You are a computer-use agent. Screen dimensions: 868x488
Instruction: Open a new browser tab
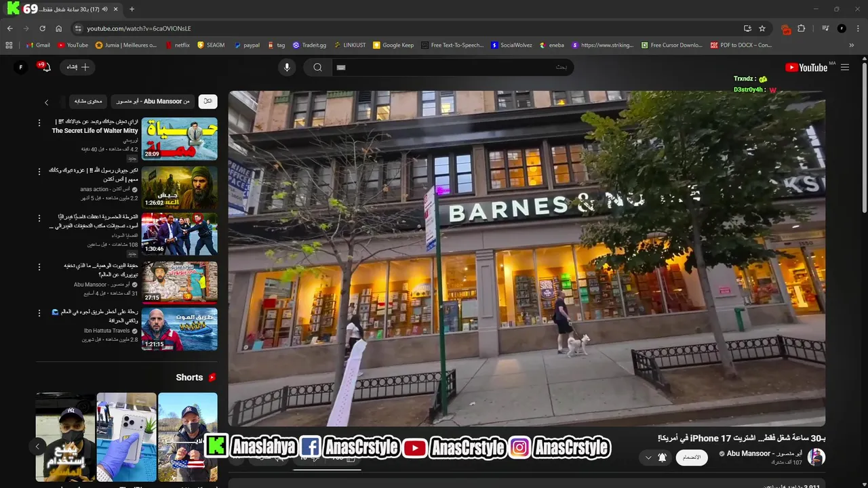pos(132,9)
